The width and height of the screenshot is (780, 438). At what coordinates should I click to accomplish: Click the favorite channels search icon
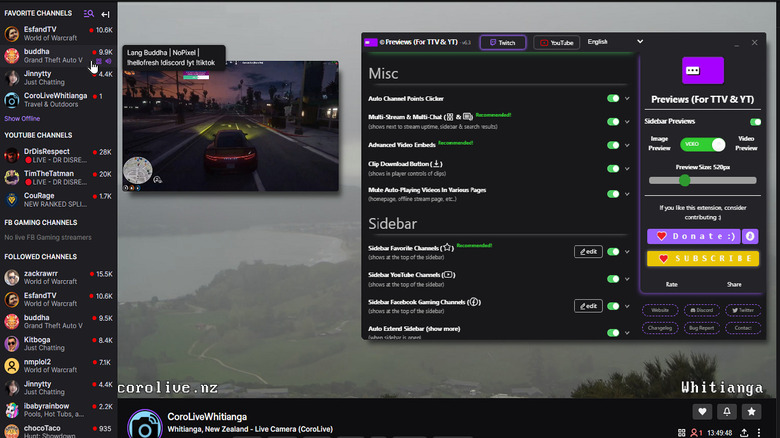89,14
